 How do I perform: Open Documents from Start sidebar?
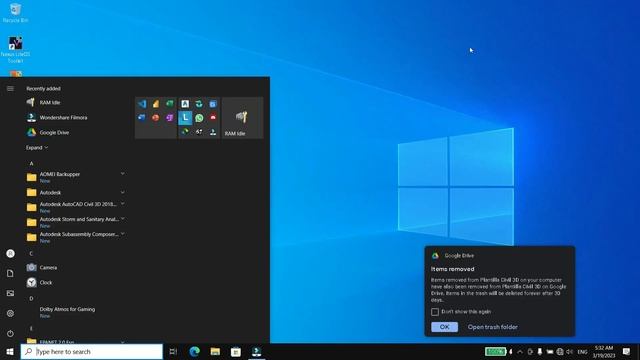click(x=10, y=273)
